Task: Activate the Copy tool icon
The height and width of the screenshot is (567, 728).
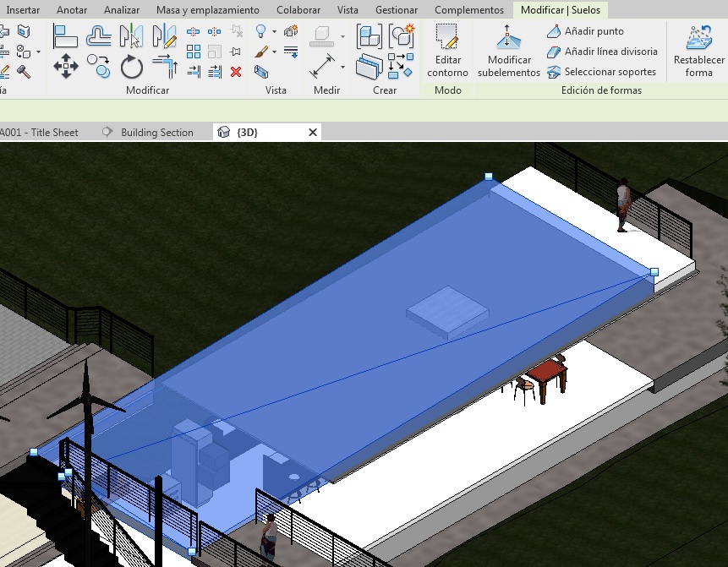Action: [99, 66]
